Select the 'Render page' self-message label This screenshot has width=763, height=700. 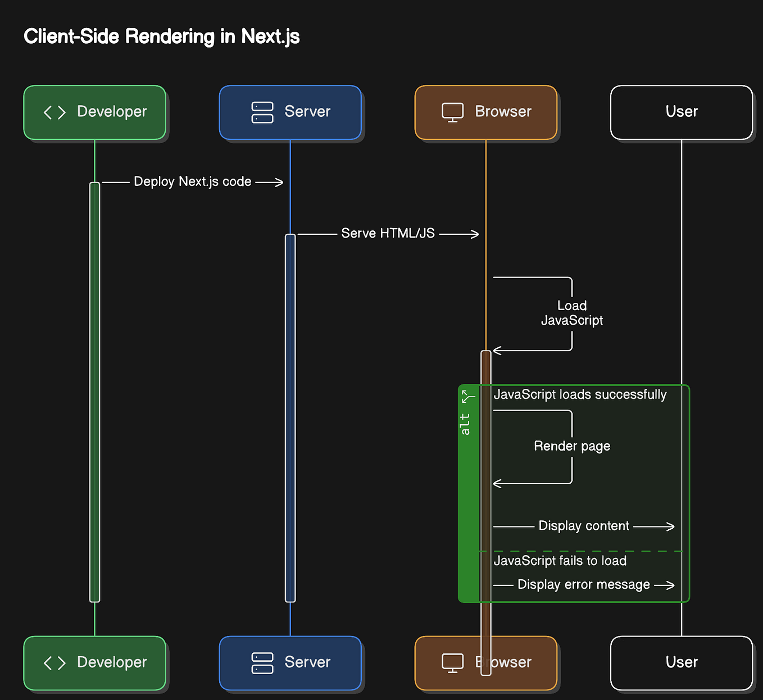tap(571, 446)
